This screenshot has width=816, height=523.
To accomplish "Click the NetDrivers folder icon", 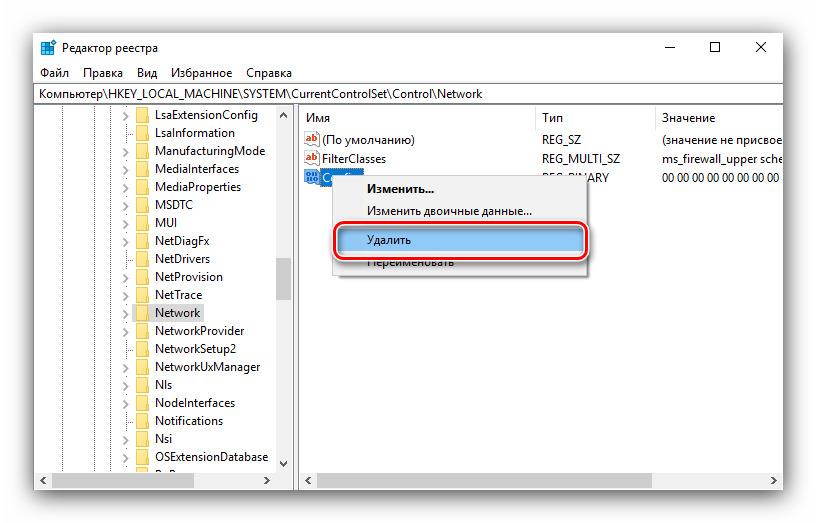I will point(141,259).
